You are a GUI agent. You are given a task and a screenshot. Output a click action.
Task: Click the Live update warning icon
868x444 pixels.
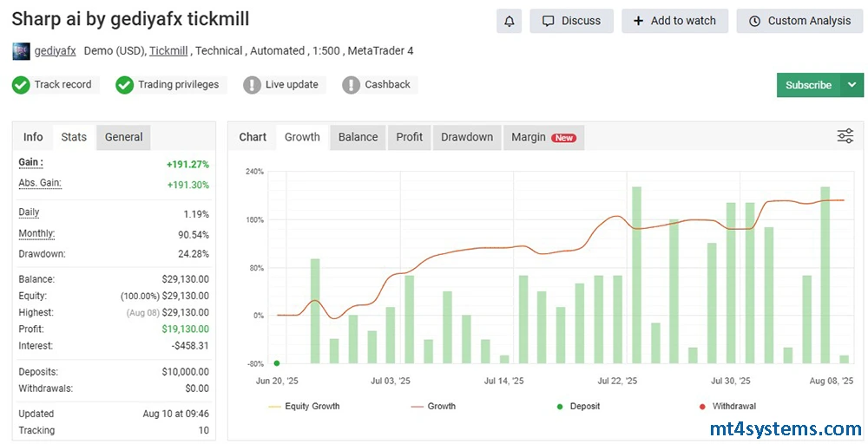tap(252, 85)
